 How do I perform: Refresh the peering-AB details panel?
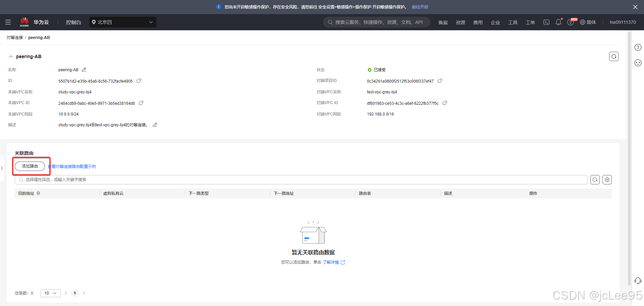coord(614,56)
